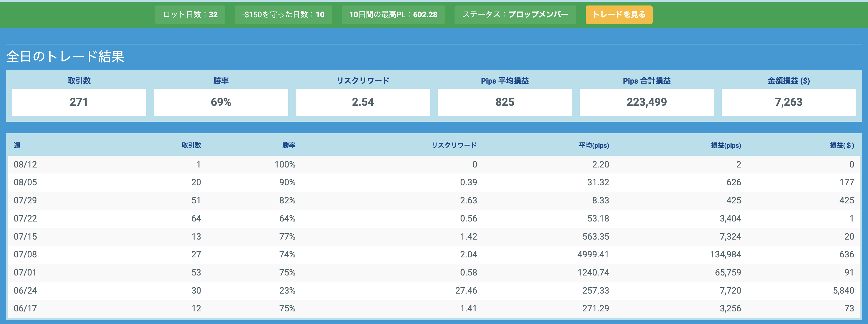Click the 損益($) column header
Viewport: 868px width, 324px height.
pos(842,145)
